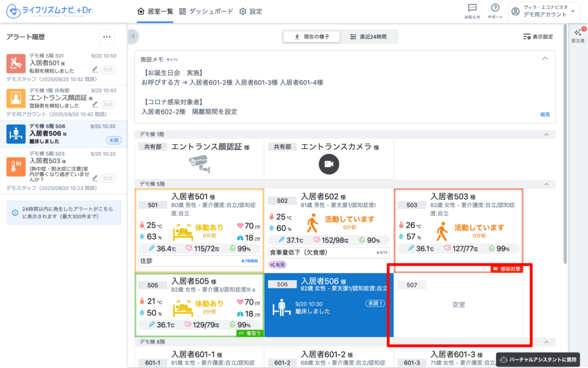Go to the 設定 tab
The image size is (588, 368).
[x=250, y=11]
